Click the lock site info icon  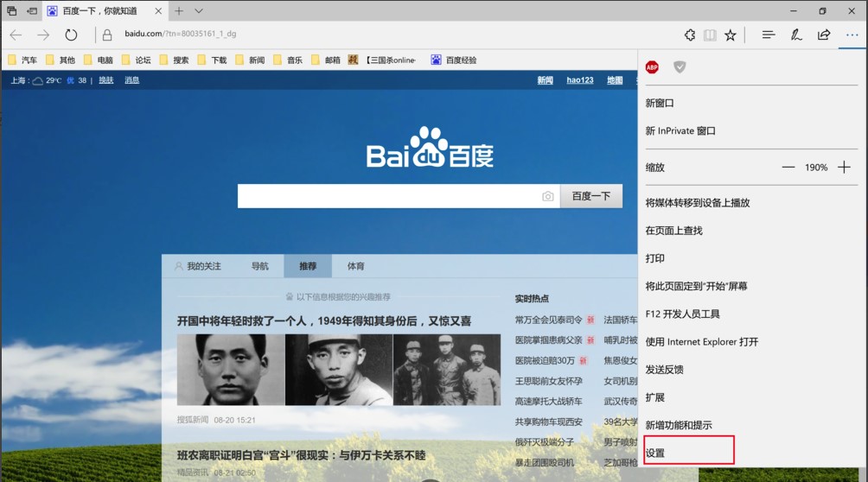[x=107, y=35]
